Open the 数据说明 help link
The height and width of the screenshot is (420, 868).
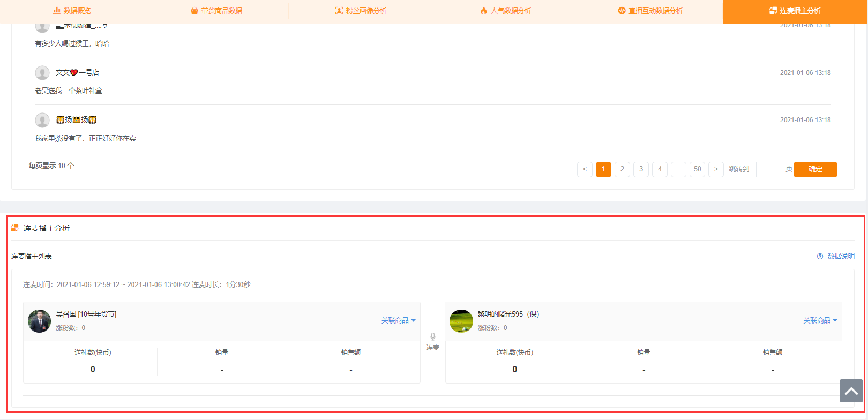pyautogui.click(x=836, y=257)
